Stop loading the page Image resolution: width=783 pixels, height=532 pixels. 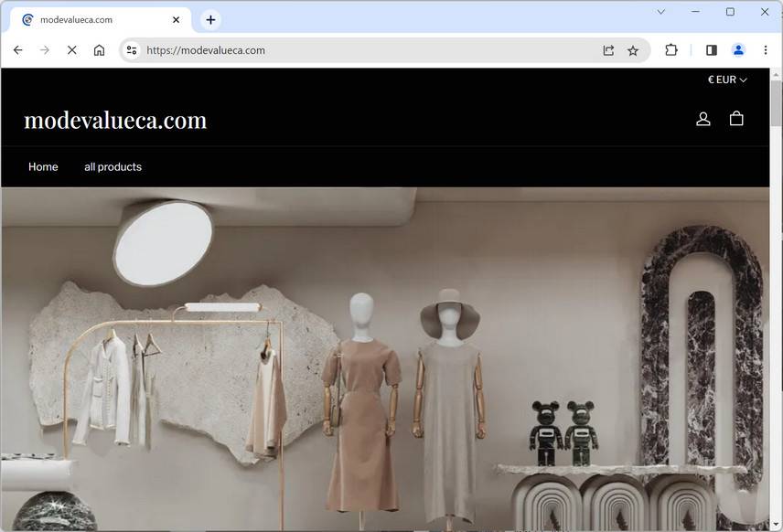coord(72,50)
